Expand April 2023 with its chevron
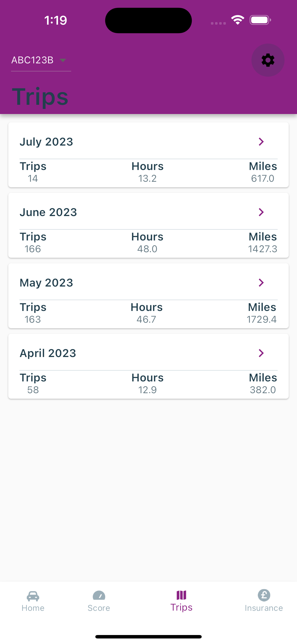Screen dimensions: 297x644 261,353
